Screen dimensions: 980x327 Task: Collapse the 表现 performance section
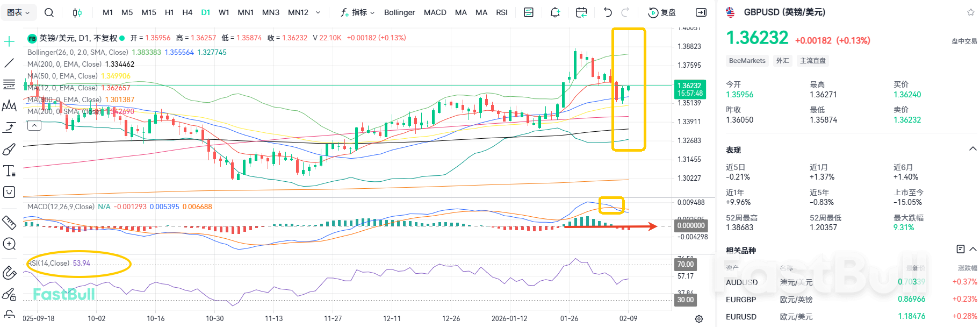pyautogui.click(x=972, y=149)
